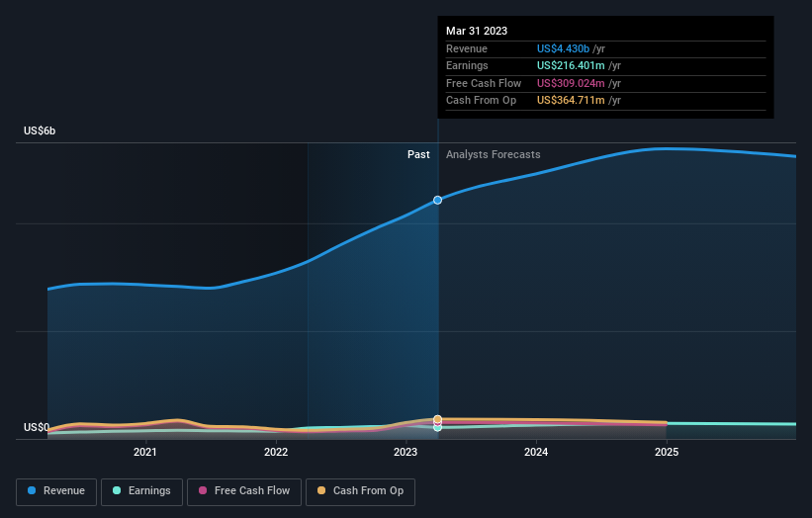Viewport: 812px width, 518px height.
Task: Click the US$309.024m free cash flow value
Action: point(571,83)
